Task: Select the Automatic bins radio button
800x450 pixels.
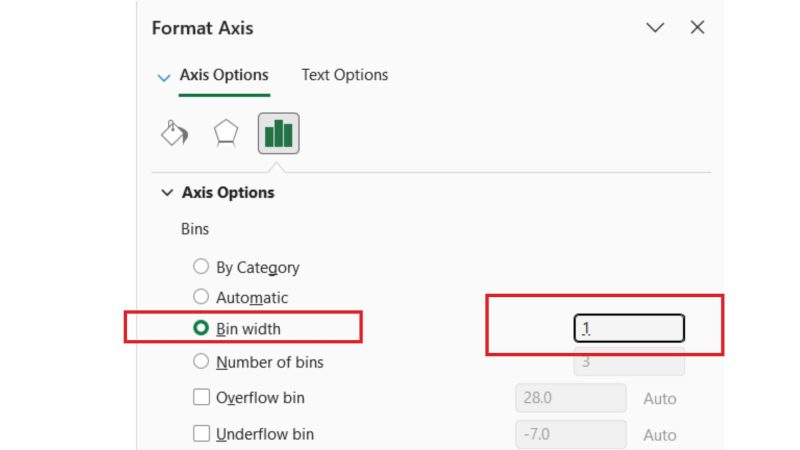Action: coord(201,296)
